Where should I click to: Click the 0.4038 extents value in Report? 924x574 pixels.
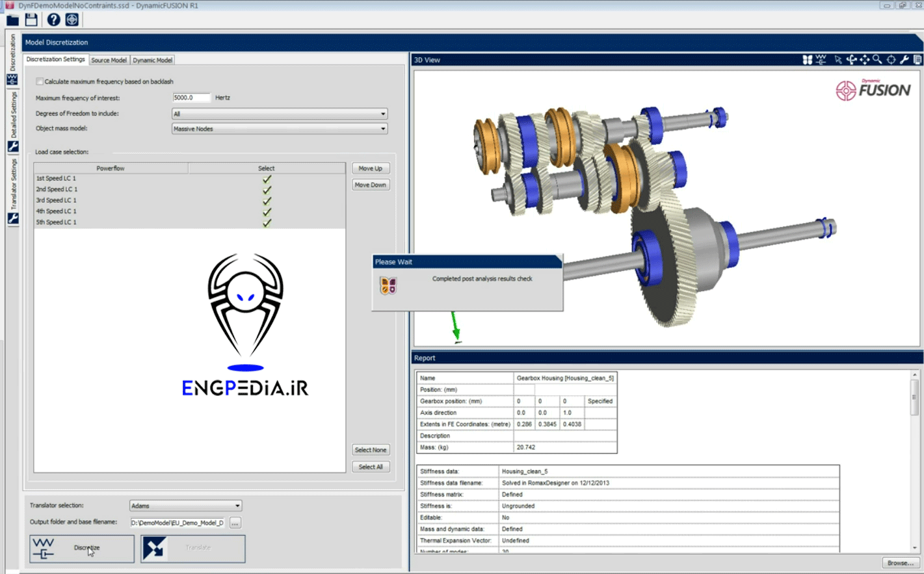572,424
